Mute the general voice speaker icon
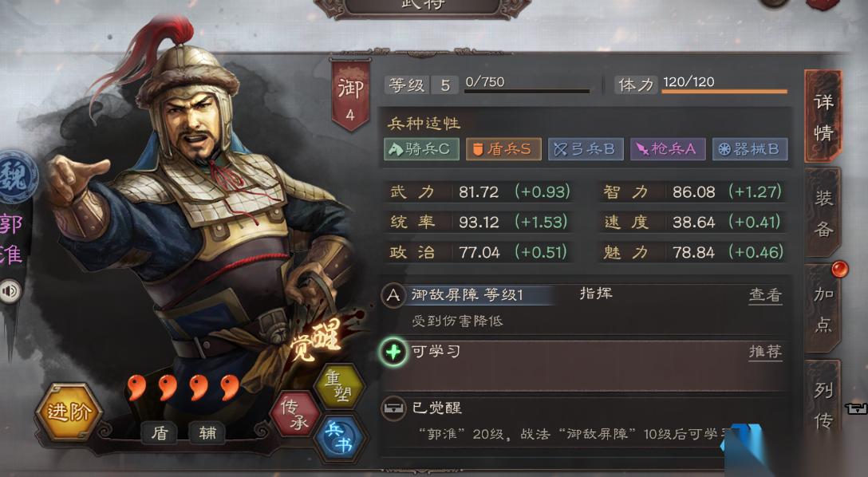Image resolution: width=868 pixels, height=477 pixels. click(x=10, y=291)
